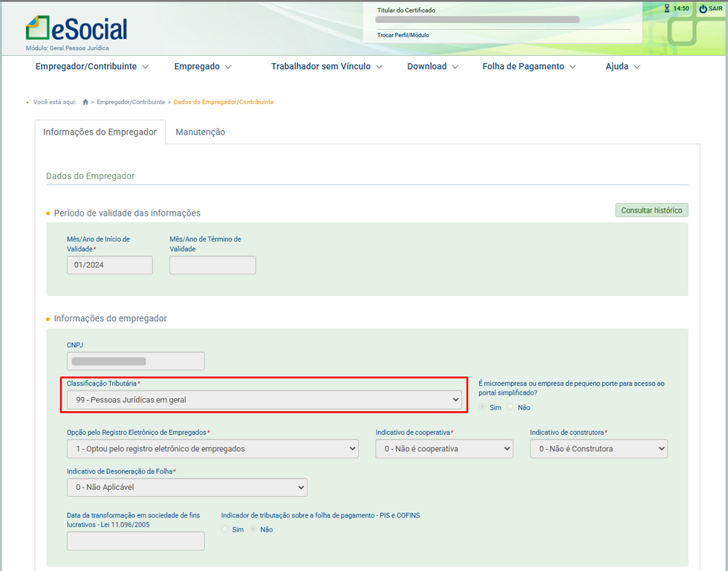Open the Folha de Pagamento menu
728x571 pixels.
(529, 66)
